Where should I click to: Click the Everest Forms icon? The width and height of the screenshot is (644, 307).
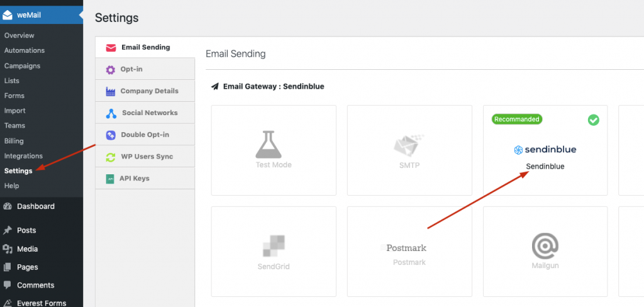click(7, 303)
